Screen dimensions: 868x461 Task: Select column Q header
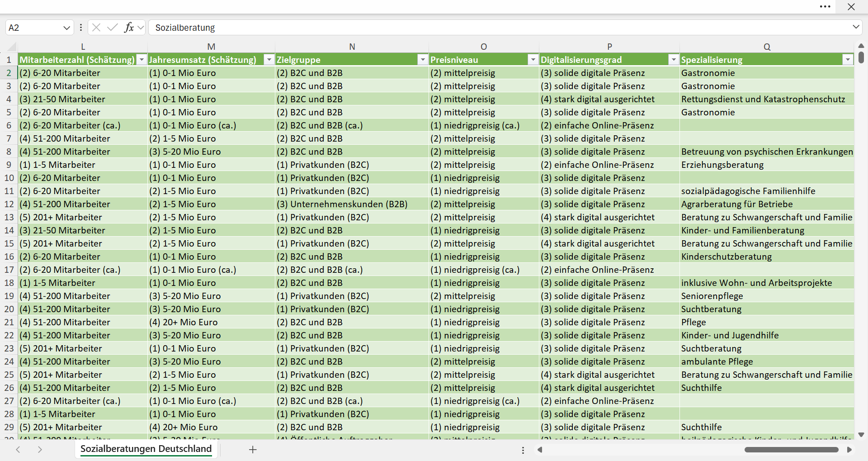point(767,47)
